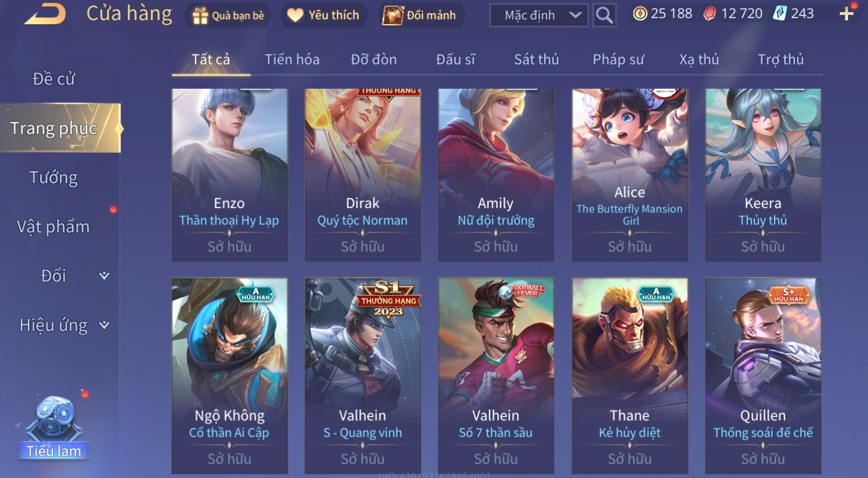Switch to the Tiến hóa tab

pyautogui.click(x=292, y=59)
